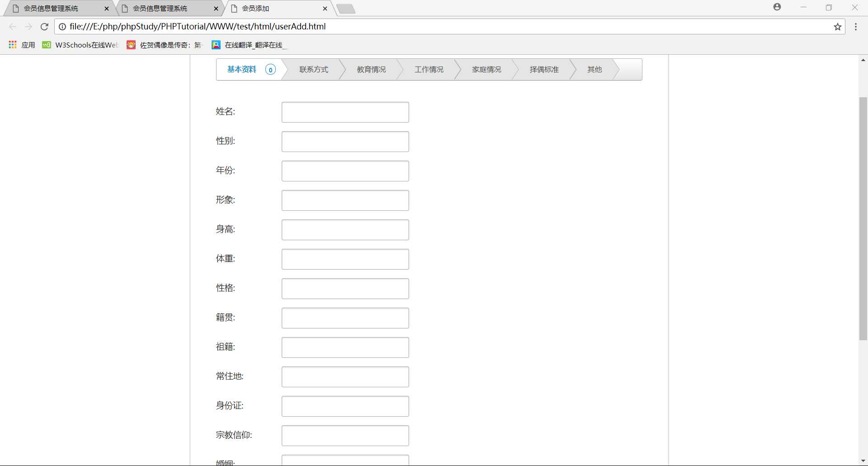The width and height of the screenshot is (868, 466).
Task: Click the 姓名: label
Action: click(226, 111)
